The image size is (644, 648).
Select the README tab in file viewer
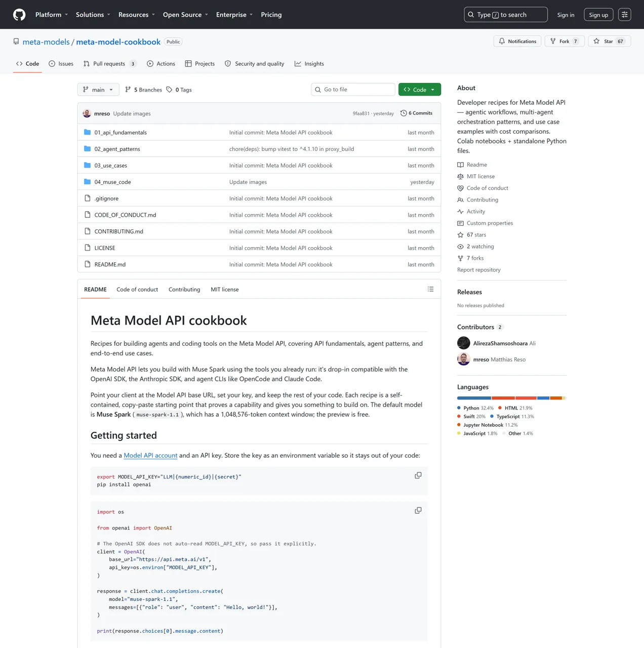(x=95, y=290)
